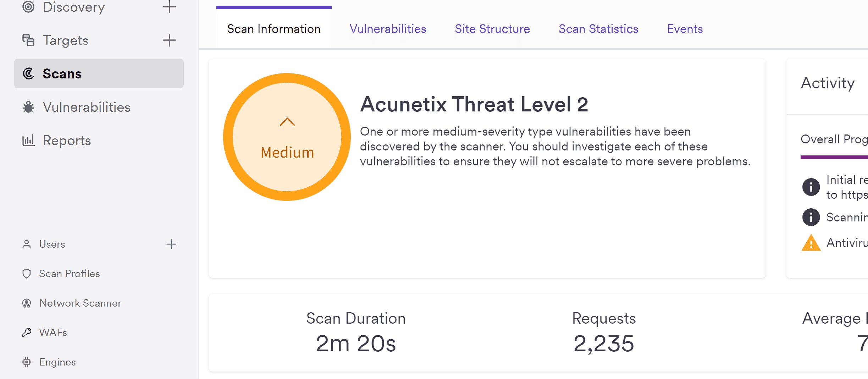Go to the Scan Statistics tab
This screenshot has width=868, height=379.
click(598, 29)
